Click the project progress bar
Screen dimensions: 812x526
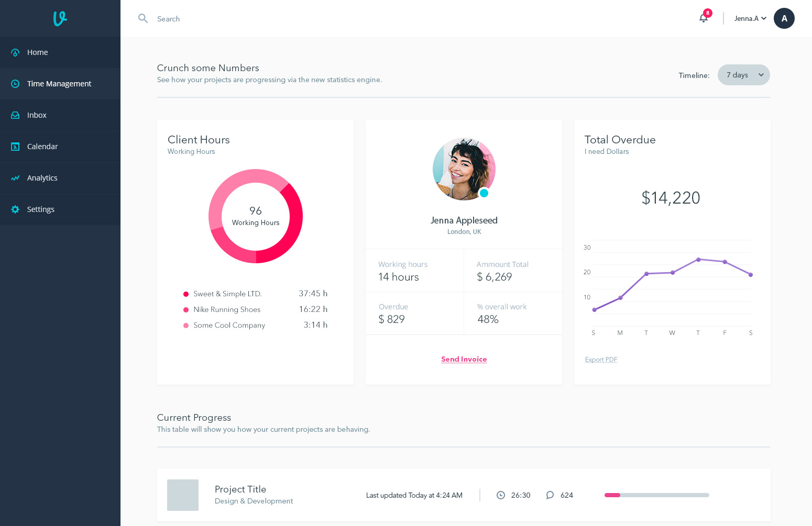click(656, 495)
